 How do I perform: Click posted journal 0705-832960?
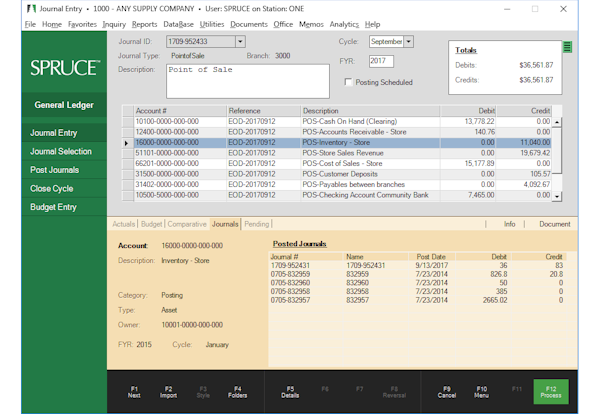417,283
